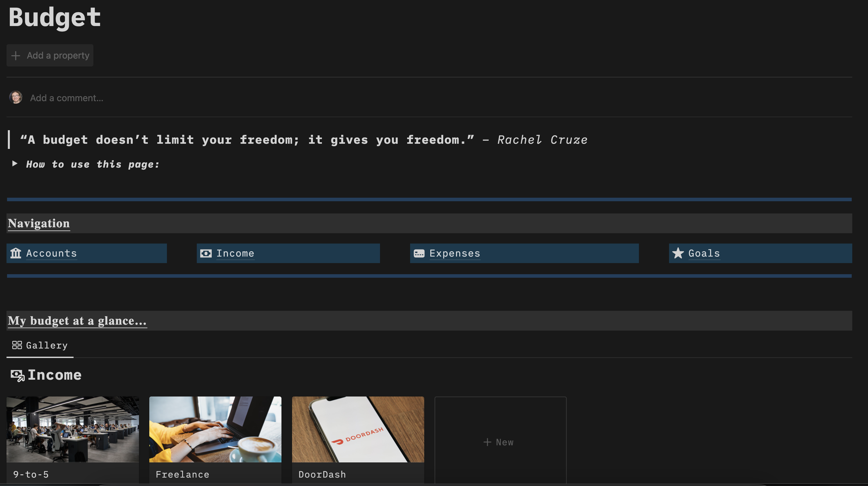Screen dimensions: 868x486
Task: Open the Accounts page link
Action: pyautogui.click(x=52, y=253)
